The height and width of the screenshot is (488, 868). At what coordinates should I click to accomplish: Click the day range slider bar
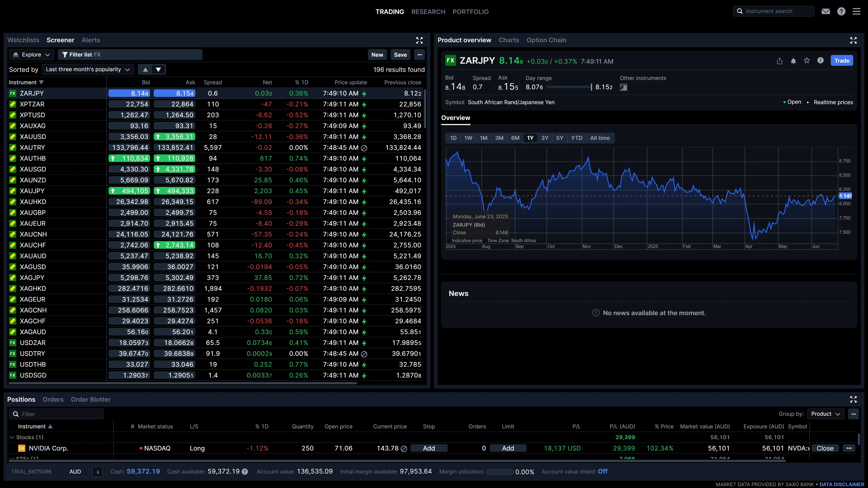click(569, 87)
